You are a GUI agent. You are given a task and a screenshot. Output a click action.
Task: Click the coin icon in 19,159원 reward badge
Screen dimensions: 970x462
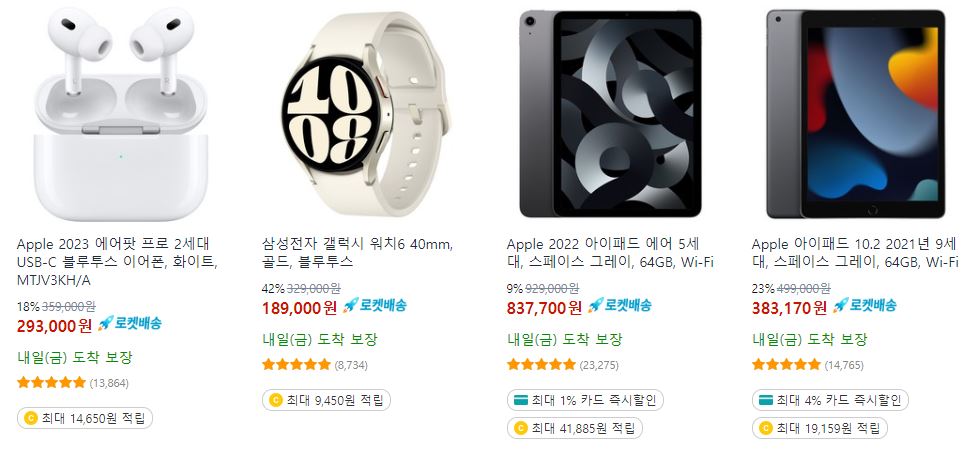click(765, 428)
